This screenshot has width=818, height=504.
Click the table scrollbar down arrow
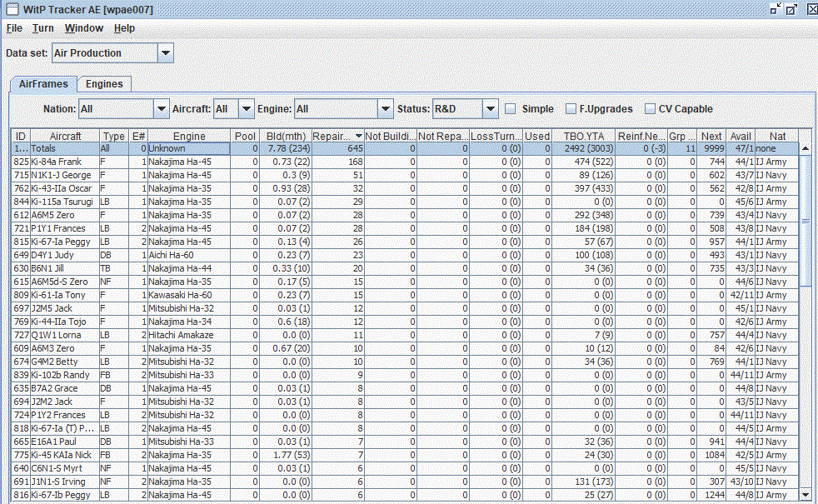click(x=806, y=495)
